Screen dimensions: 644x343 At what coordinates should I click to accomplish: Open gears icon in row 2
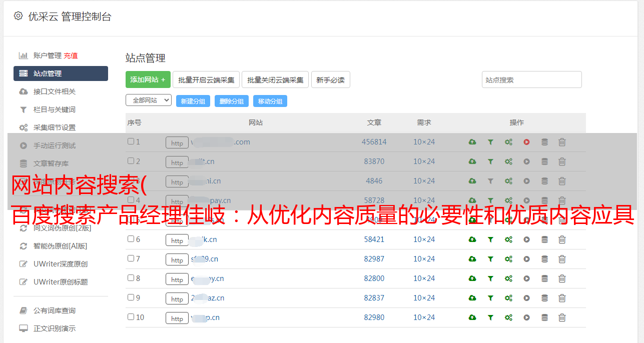(x=508, y=161)
